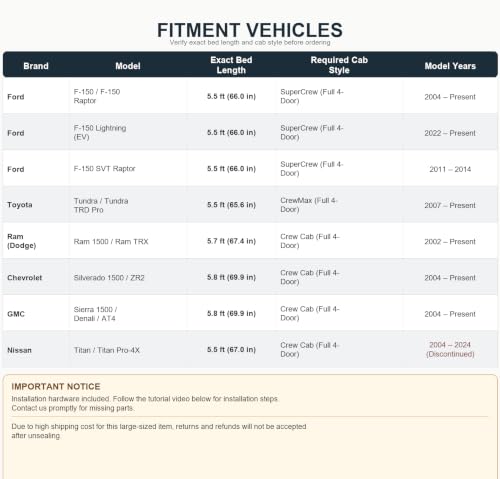The image size is (500, 479).
Task: Click the Required Cab Style header
Action: 339,65
